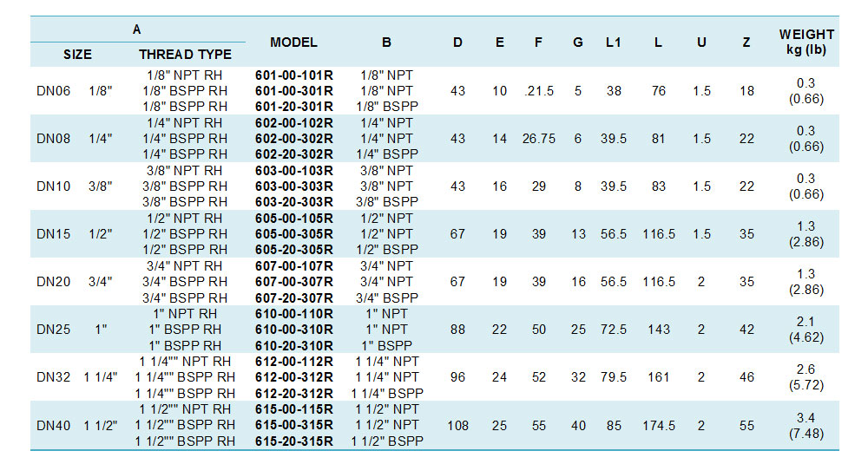Click the DN20 size label
The width and height of the screenshot is (868, 464).
54,282
